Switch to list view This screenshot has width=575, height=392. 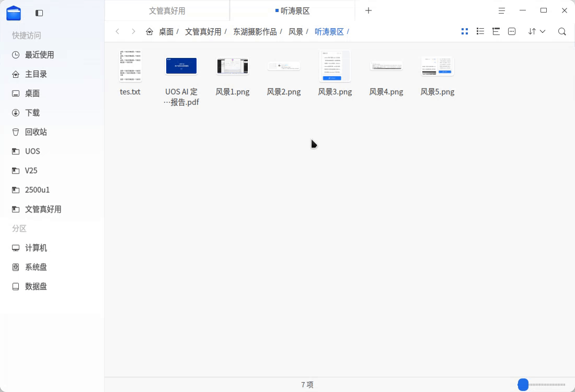pos(480,31)
